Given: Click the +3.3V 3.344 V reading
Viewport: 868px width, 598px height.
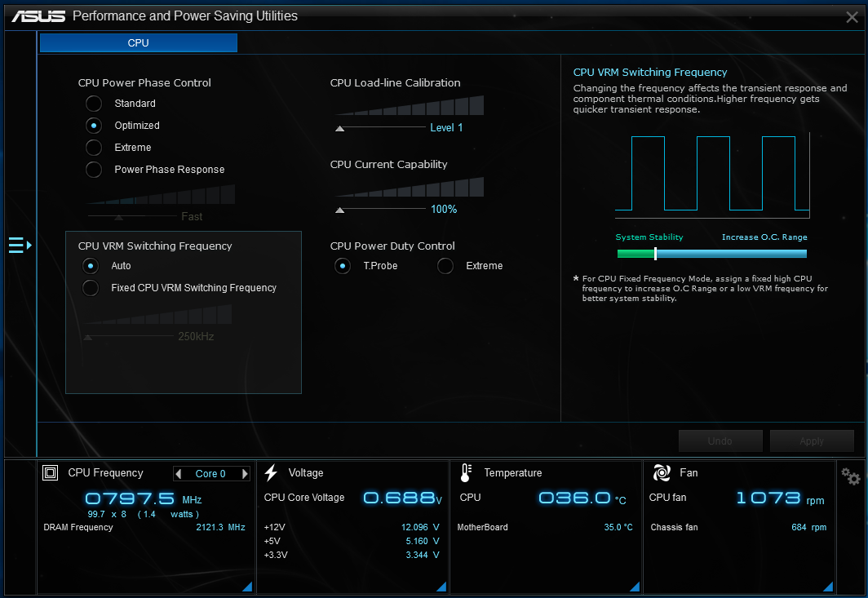Looking at the screenshot, I should tap(423, 555).
